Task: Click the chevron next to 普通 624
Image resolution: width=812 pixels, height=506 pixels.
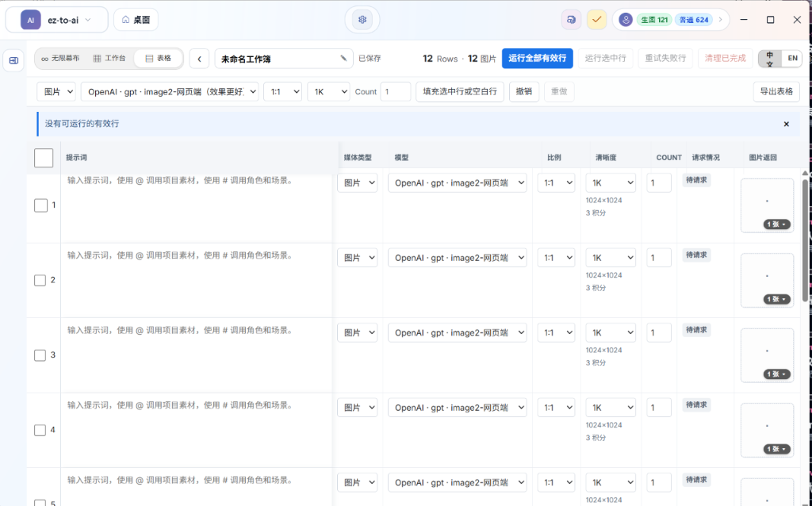Action: (x=720, y=20)
